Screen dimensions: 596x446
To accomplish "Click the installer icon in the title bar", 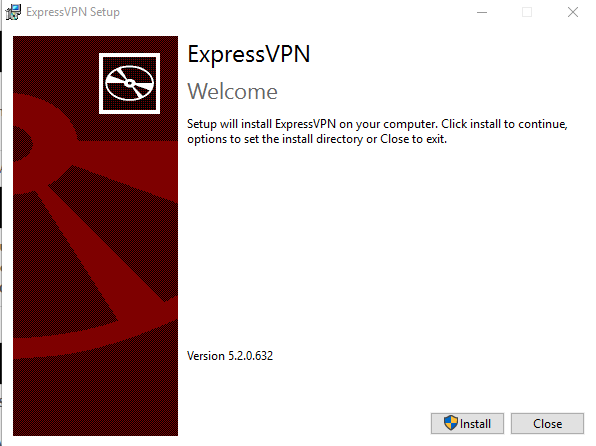I will pyautogui.click(x=13, y=12).
